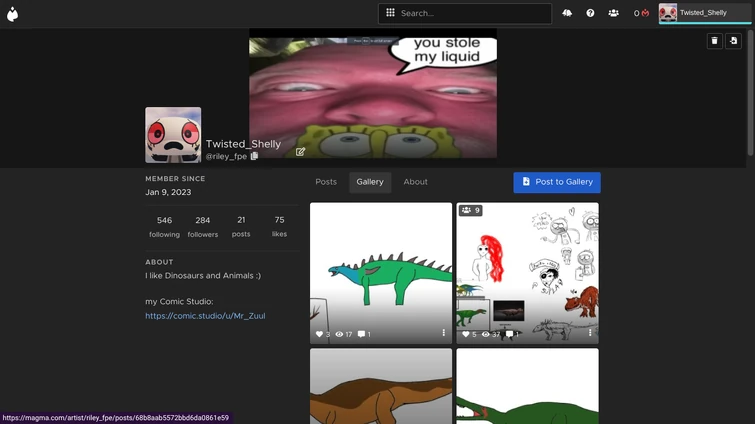Click Post to Gallery button

coord(557,182)
